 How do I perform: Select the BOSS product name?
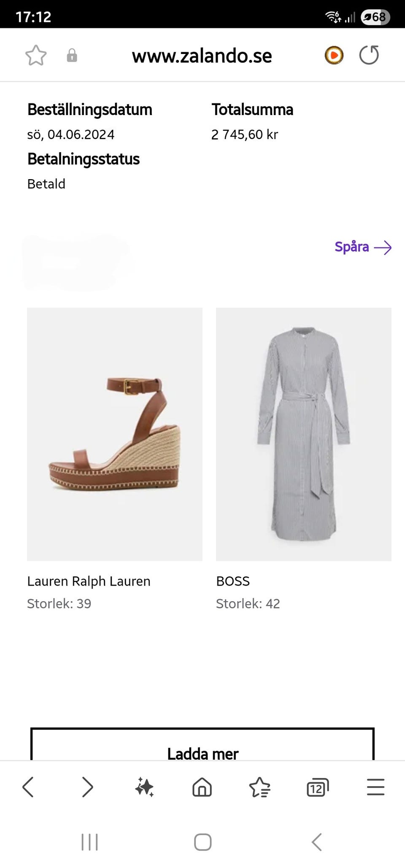233,581
